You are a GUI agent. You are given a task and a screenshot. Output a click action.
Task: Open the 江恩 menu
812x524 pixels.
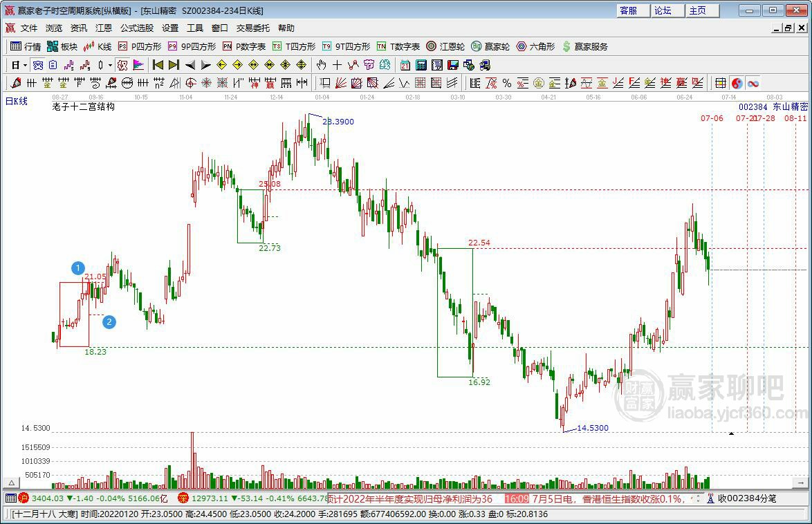tap(104, 28)
